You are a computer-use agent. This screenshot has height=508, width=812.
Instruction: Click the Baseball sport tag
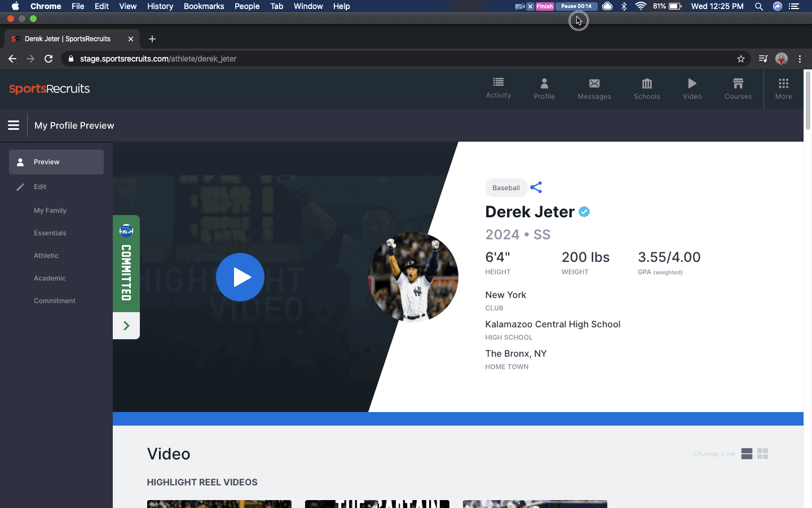[x=506, y=188]
